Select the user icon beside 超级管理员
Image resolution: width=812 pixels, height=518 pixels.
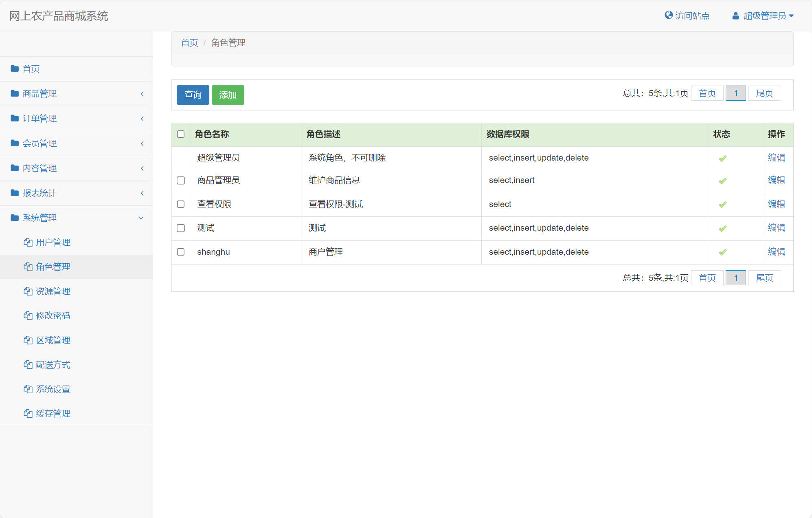tap(735, 15)
